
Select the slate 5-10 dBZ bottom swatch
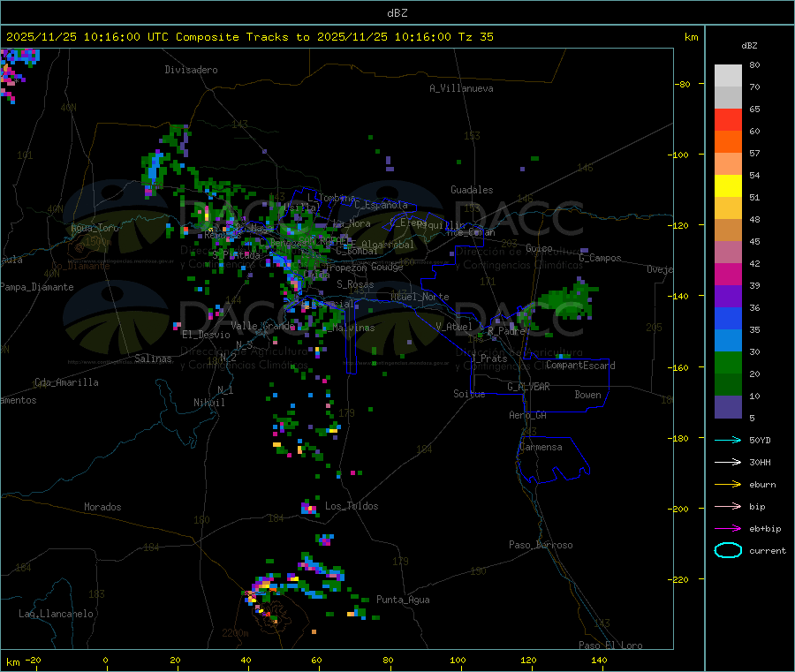pyautogui.click(x=728, y=407)
